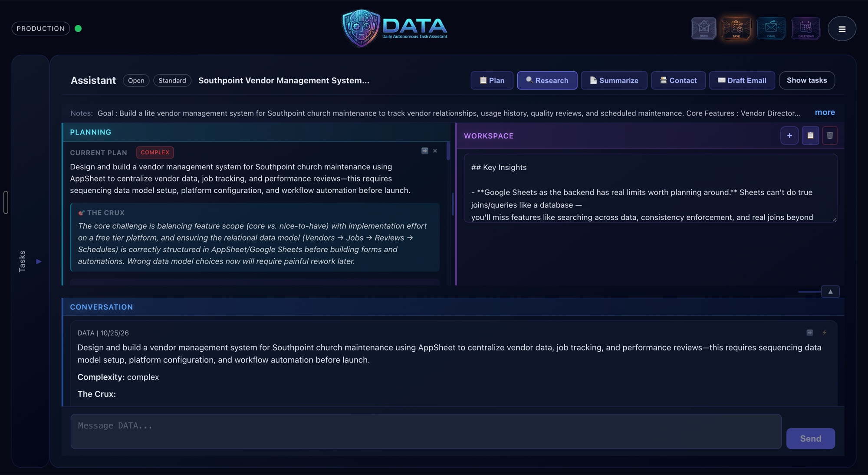Open the Email navigation icon
The image size is (868, 475).
771,29
